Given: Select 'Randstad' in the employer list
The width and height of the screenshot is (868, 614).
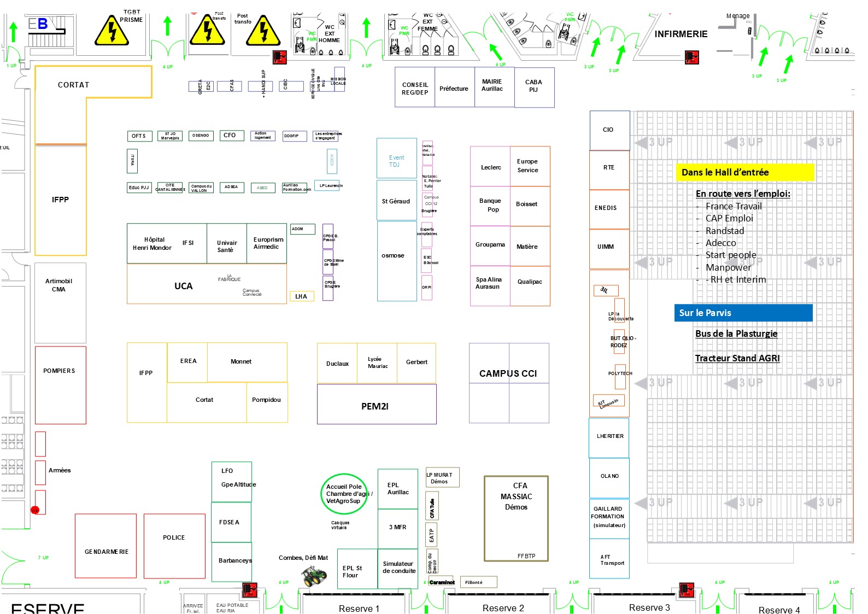Looking at the screenshot, I should (725, 231).
